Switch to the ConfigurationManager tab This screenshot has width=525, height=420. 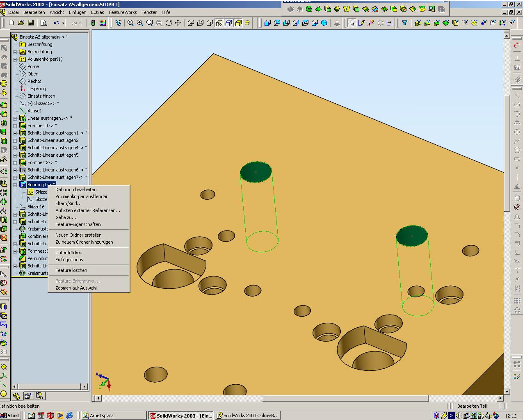coord(40,396)
